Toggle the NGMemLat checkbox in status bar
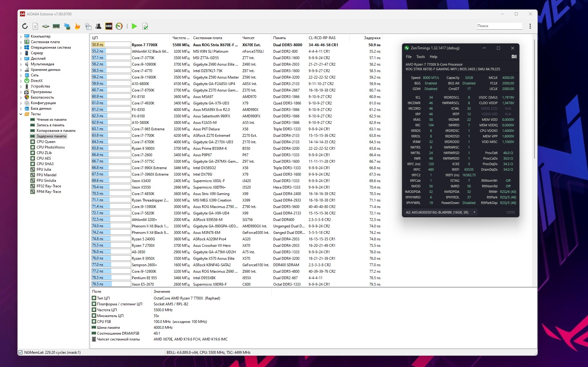The image size is (588, 367). [21, 353]
